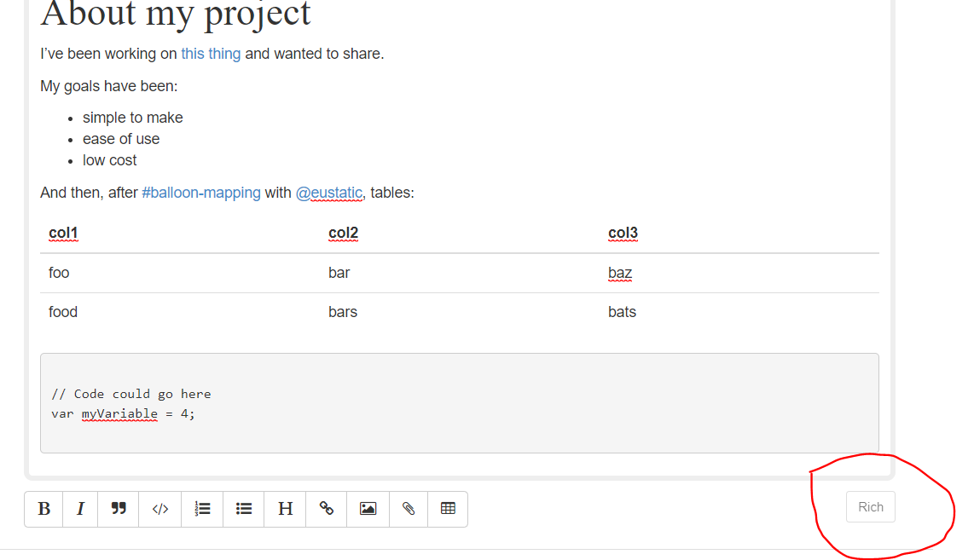Create a bulleted list from the toolbar
Viewport: 974px width, 560px height.
[243, 509]
